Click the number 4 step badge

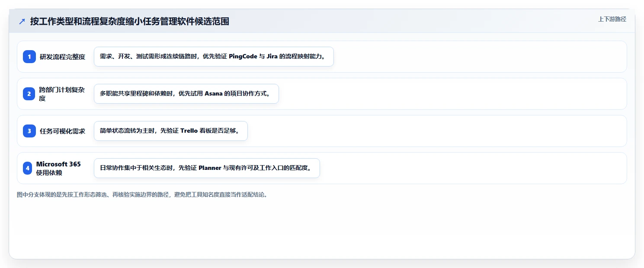click(x=28, y=168)
